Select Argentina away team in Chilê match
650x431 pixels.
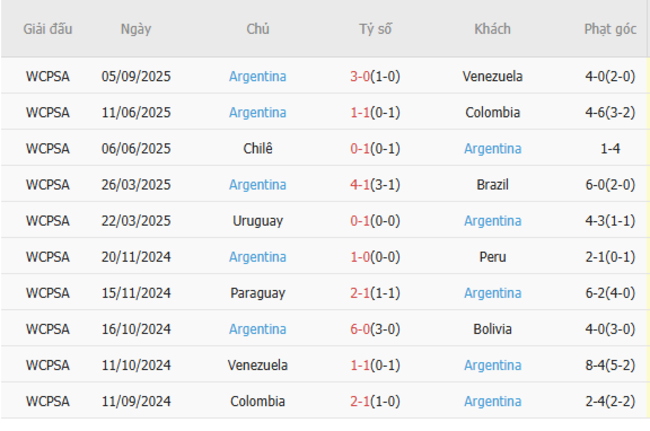pyautogui.click(x=492, y=149)
